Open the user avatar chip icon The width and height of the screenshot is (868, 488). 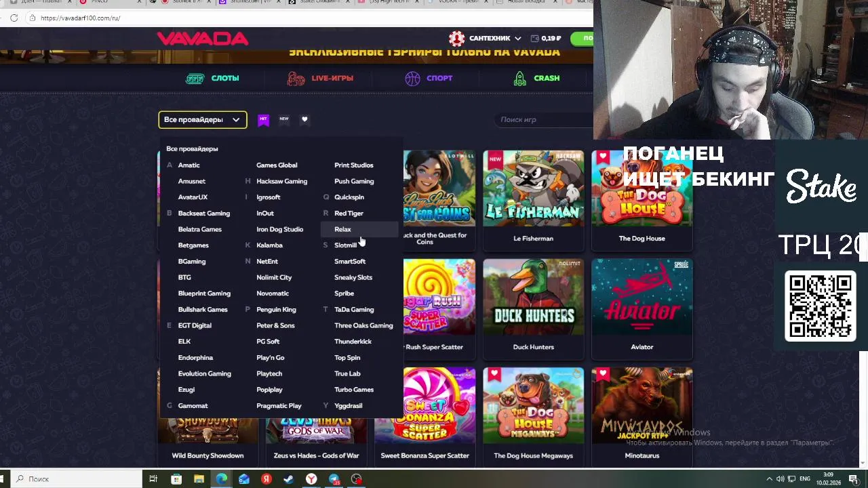[456, 39]
